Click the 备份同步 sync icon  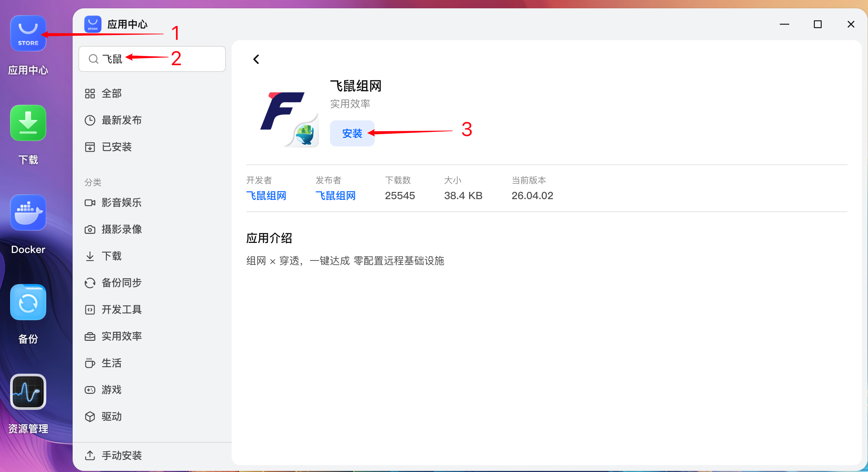coord(90,283)
